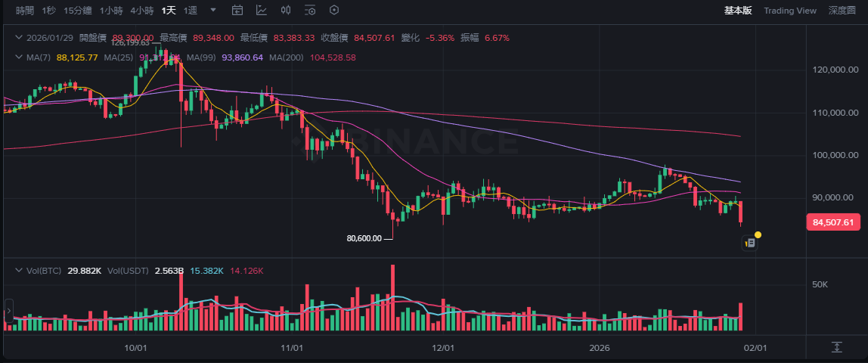Collapse the Vol(BTC) indicator legend
868x363 pixels.
click(x=18, y=270)
